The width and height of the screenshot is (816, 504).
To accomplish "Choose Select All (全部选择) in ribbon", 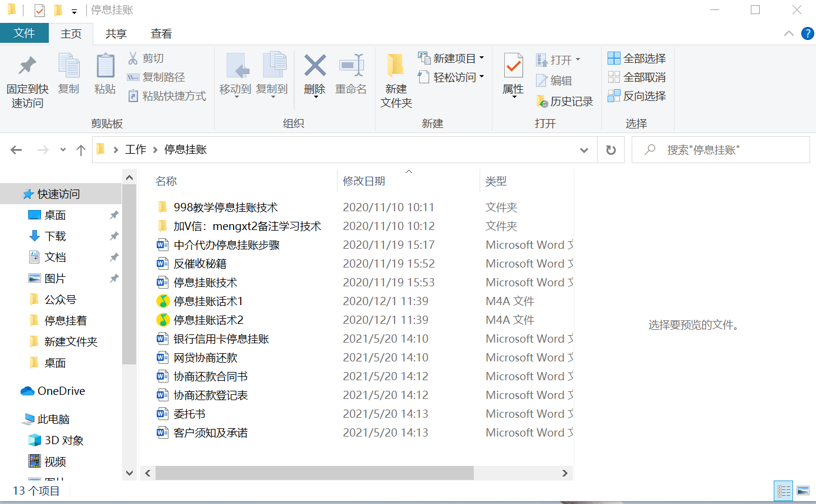I will pos(638,59).
